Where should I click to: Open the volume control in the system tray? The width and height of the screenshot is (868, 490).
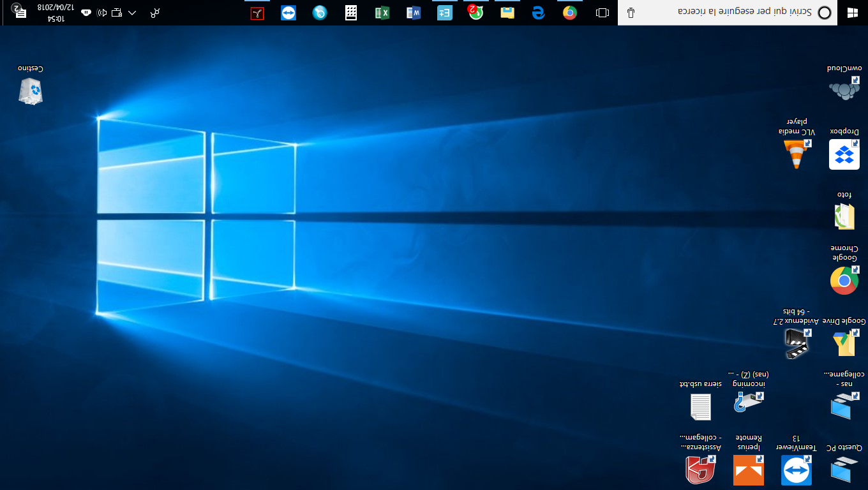coord(101,13)
